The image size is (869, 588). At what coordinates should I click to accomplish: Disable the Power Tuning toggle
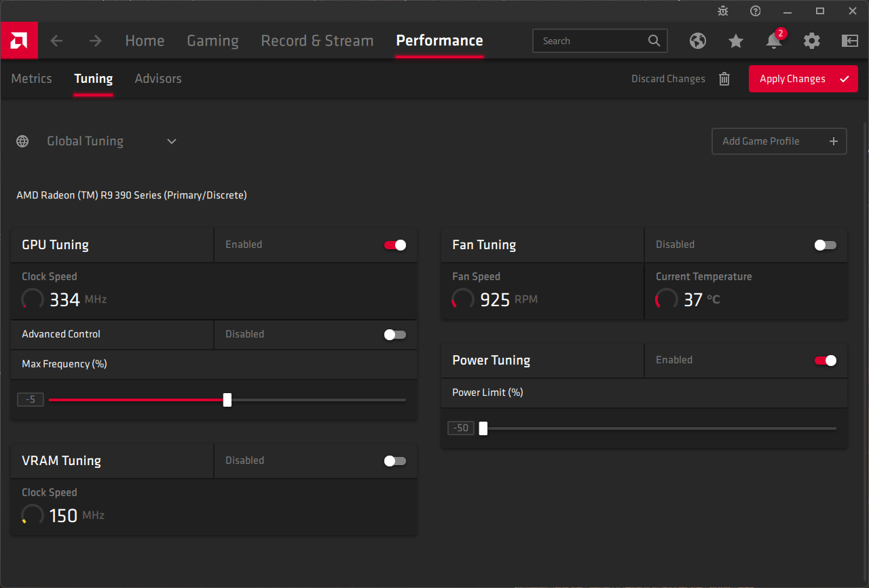click(x=826, y=361)
